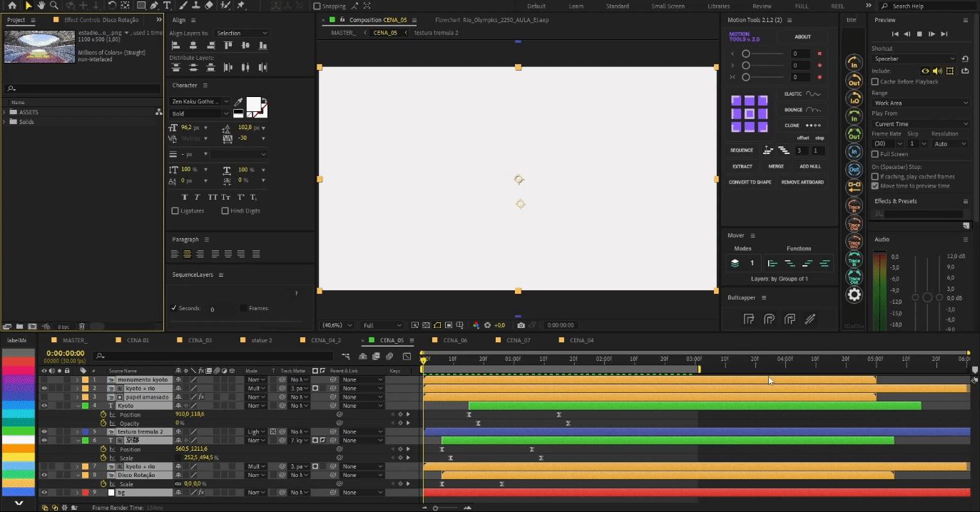Click the BOUNCE button

(802, 110)
